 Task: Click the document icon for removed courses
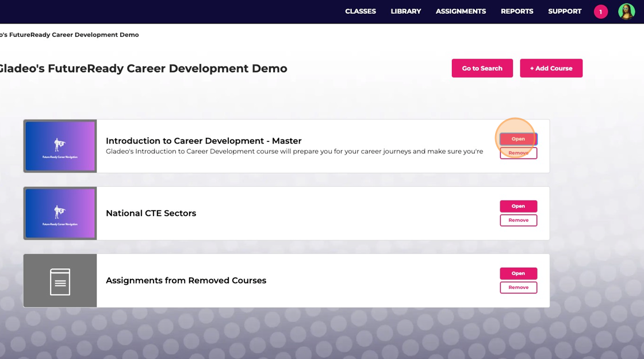[x=60, y=281]
